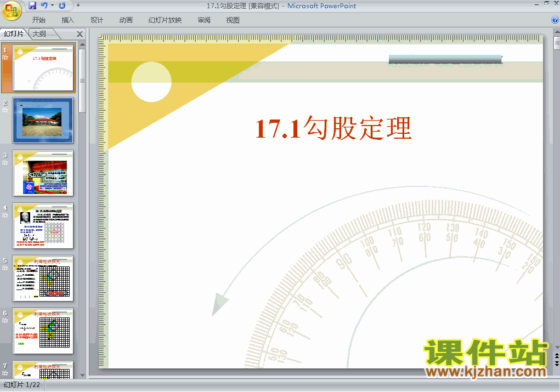560x392 pixels.
Task: Open the 开始 ribbon tab
Action: click(x=38, y=20)
